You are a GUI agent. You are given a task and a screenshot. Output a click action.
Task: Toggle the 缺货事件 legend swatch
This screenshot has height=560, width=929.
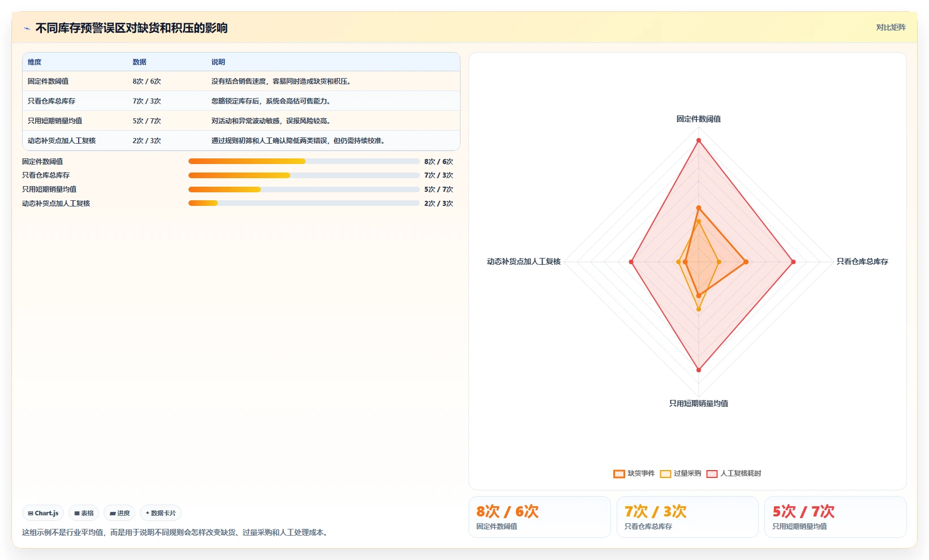(x=619, y=473)
